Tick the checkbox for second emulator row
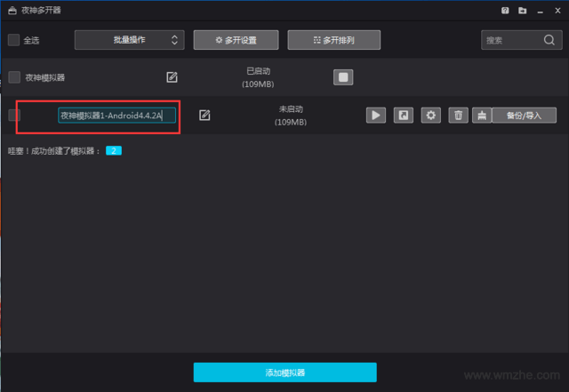This screenshot has width=569, height=392. [x=14, y=115]
